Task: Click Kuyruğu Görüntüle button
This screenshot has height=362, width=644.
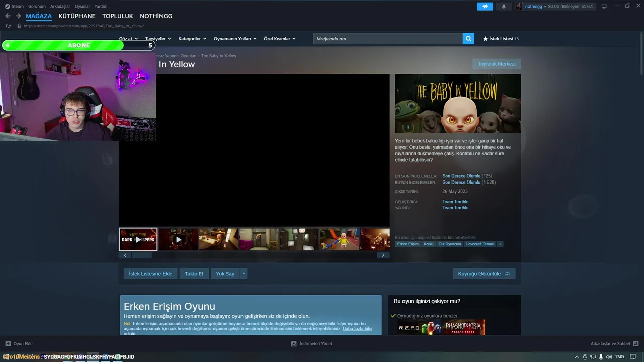Action: click(x=484, y=274)
